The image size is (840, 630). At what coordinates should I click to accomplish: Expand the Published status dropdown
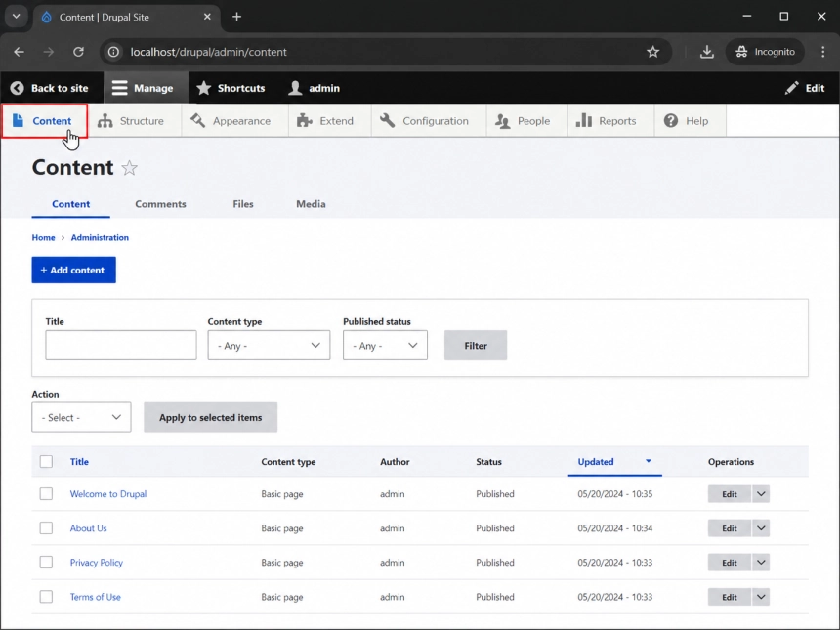click(x=385, y=346)
